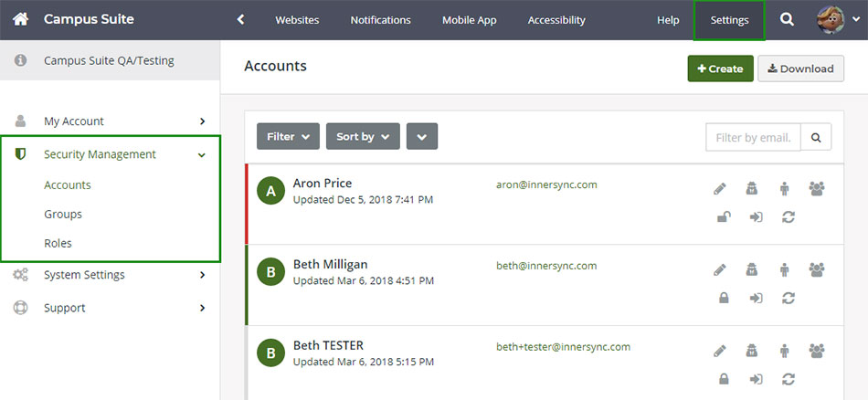
Task: Click the refresh icon for Aron Price
Action: click(x=789, y=216)
